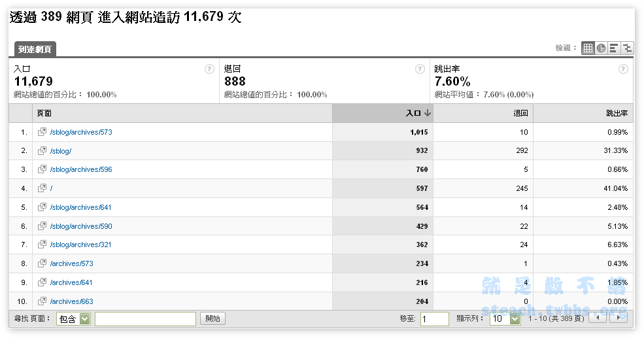Select the 到達網頁 tab
Screen dimensions: 644x338
(x=36, y=49)
